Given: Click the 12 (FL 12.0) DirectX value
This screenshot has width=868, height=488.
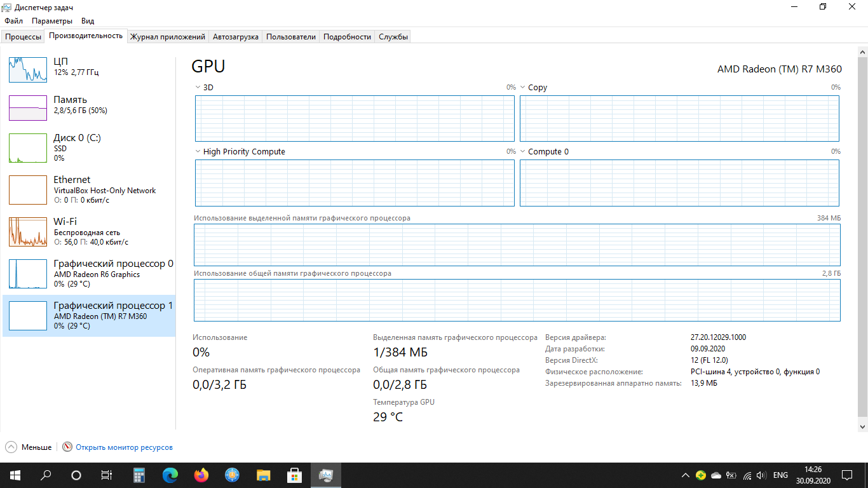Looking at the screenshot, I should coord(709,360).
